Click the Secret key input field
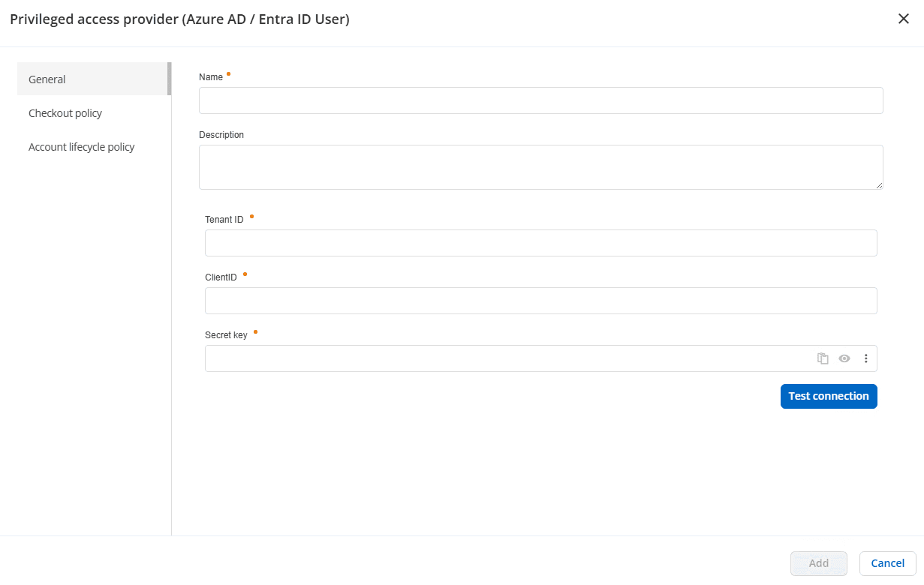The width and height of the screenshot is (924, 585). 507,358
